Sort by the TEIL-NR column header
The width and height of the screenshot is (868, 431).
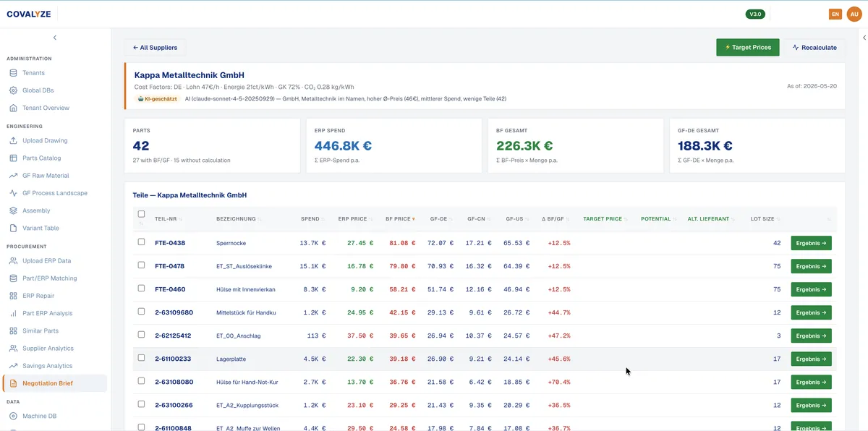point(169,218)
